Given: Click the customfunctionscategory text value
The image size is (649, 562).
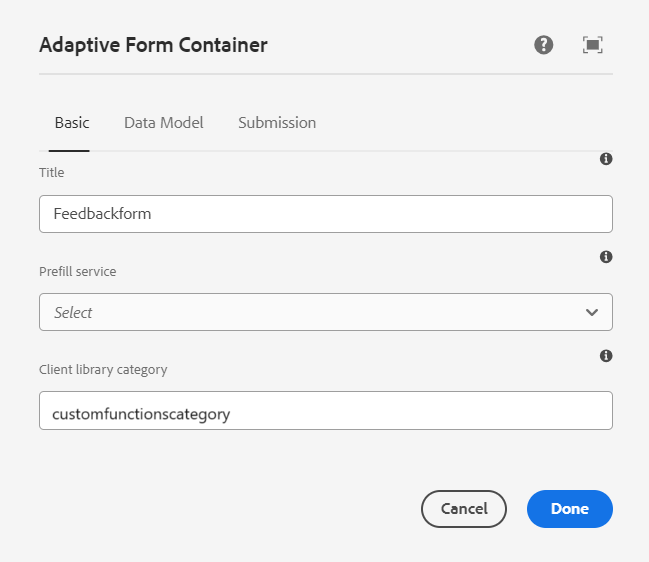Looking at the screenshot, I should point(141,410).
